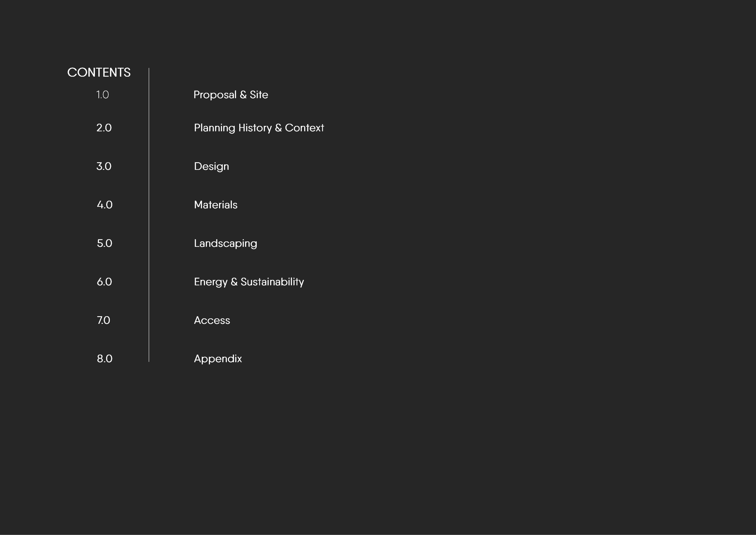The image size is (756, 535).
Task: Select section number 3.0
Action: (x=104, y=166)
